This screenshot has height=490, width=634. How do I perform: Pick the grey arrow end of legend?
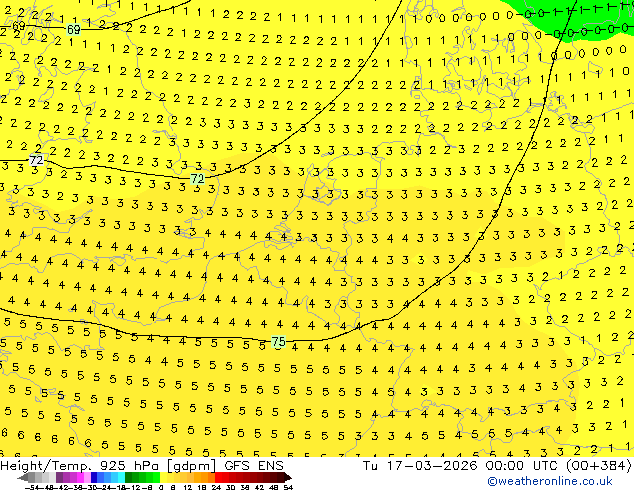tap(23, 477)
